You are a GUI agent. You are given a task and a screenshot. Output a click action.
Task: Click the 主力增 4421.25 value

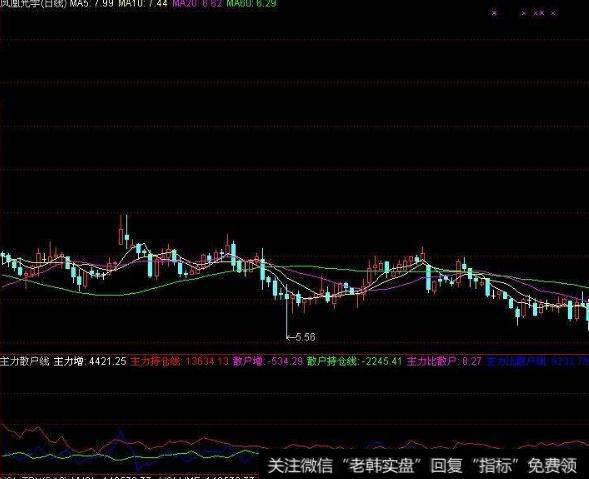(x=91, y=361)
